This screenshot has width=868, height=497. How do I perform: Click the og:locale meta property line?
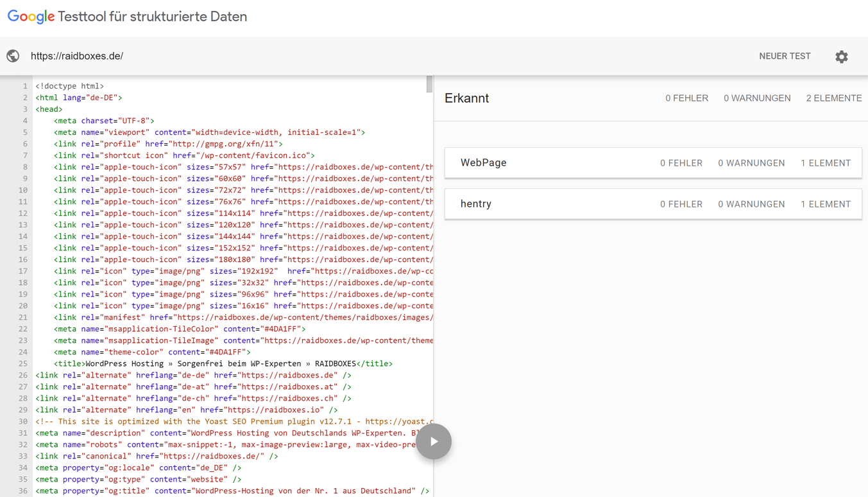139,467
